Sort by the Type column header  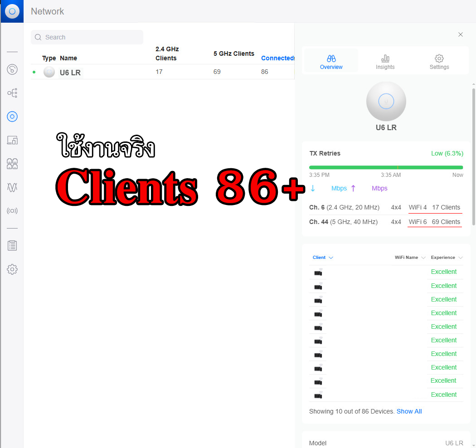point(49,58)
